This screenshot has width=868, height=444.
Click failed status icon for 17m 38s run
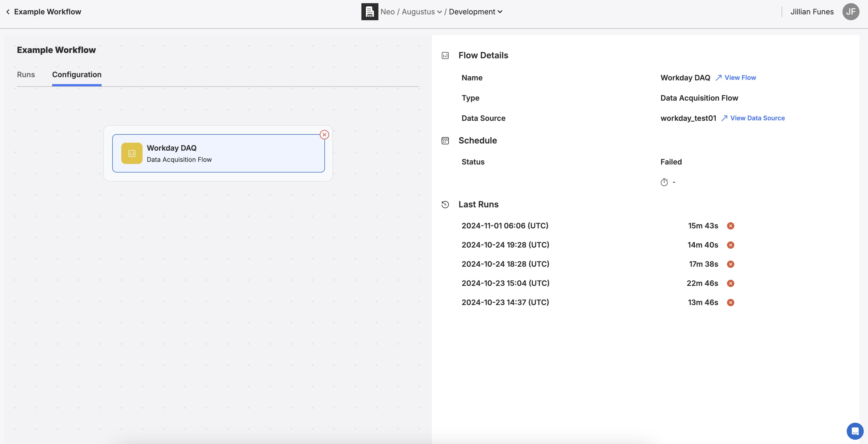coord(731,265)
